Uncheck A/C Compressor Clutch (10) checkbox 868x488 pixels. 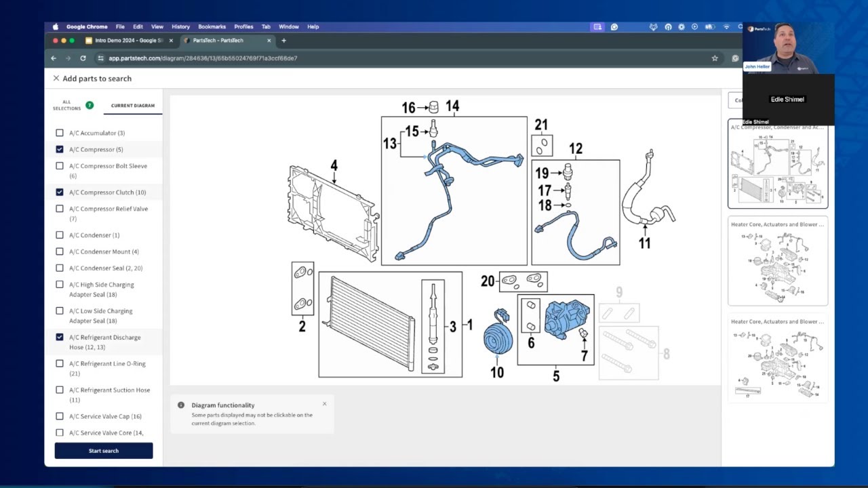60,192
